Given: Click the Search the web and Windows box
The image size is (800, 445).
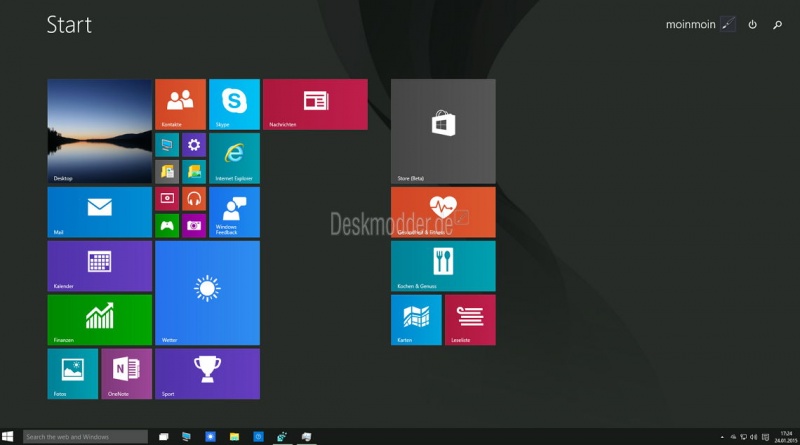Looking at the screenshot, I should pos(85,437).
